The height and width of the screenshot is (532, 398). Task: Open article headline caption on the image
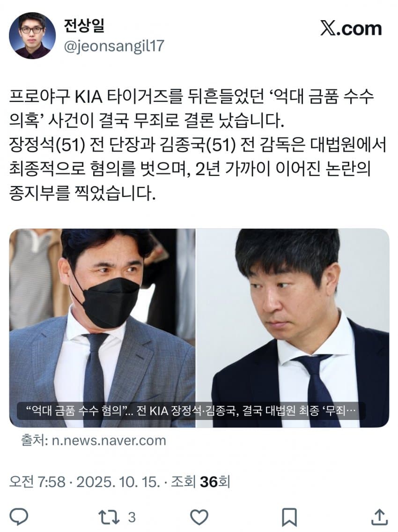click(191, 411)
